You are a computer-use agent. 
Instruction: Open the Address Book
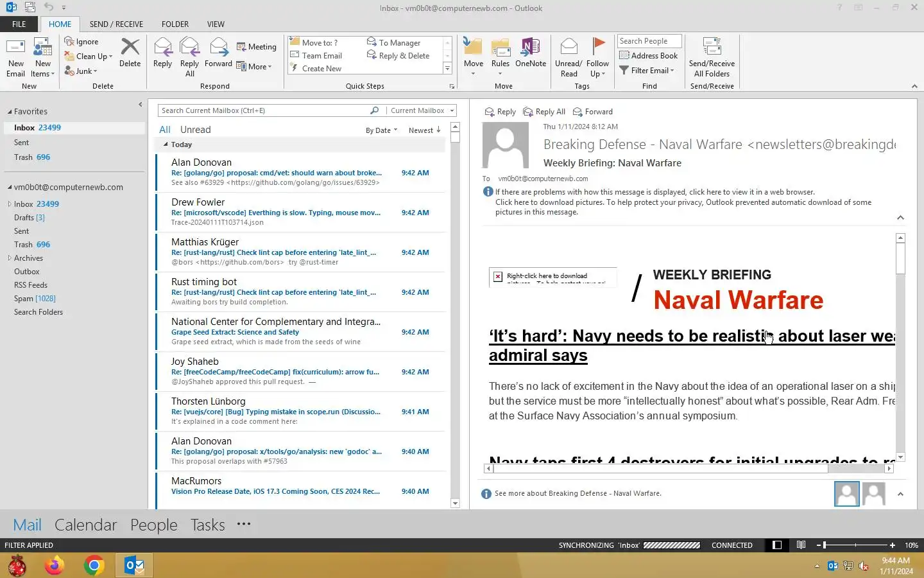pyautogui.click(x=648, y=56)
